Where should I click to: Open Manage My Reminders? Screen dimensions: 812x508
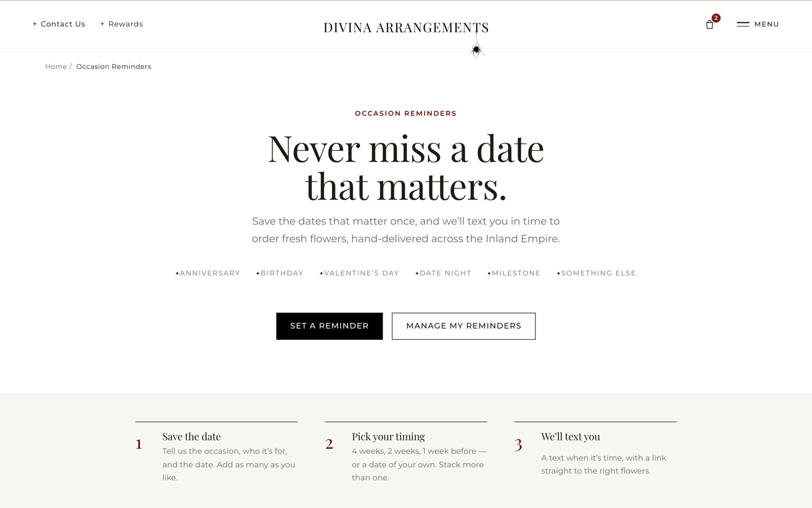point(463,326)
